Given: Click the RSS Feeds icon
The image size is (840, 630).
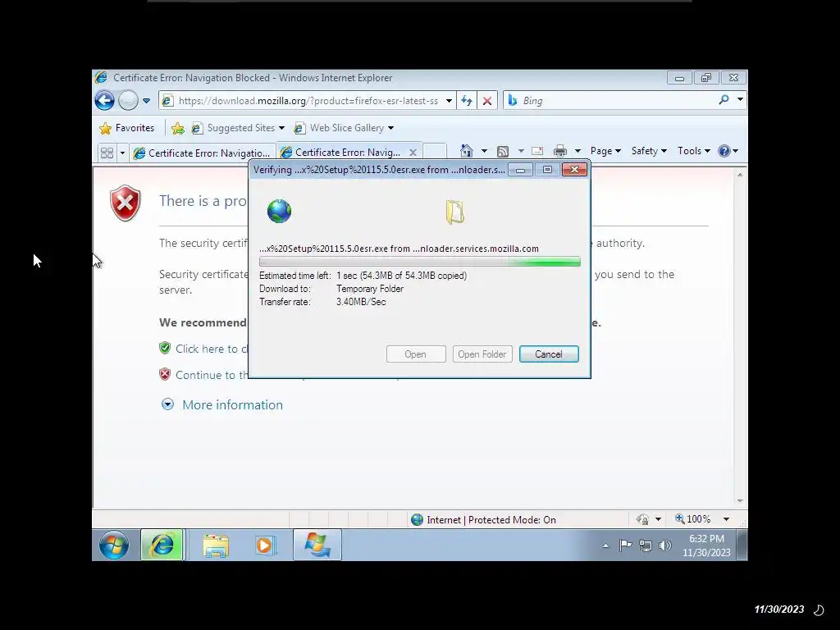Looking at the screenshot, I should pyautogui.click(x=503, y=151).
